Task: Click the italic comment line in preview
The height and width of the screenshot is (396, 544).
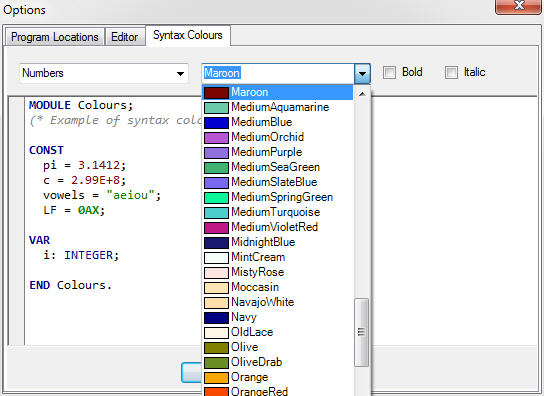Action: pyautogui.click(x=116, y=120)
